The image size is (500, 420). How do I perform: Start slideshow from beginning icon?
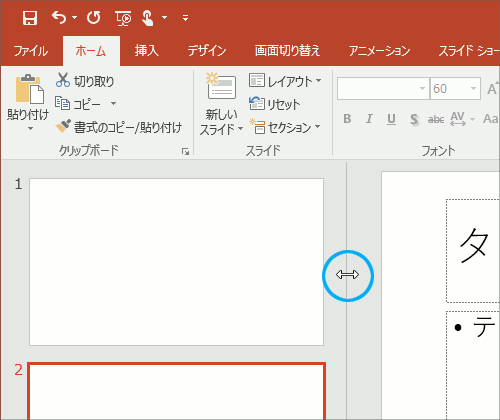123,18
